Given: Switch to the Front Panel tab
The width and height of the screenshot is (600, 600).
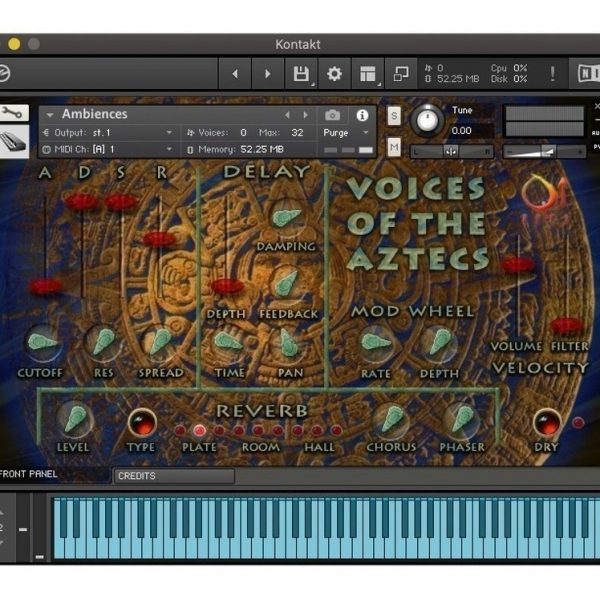Looking at the screenshot, I should (28, 474).
